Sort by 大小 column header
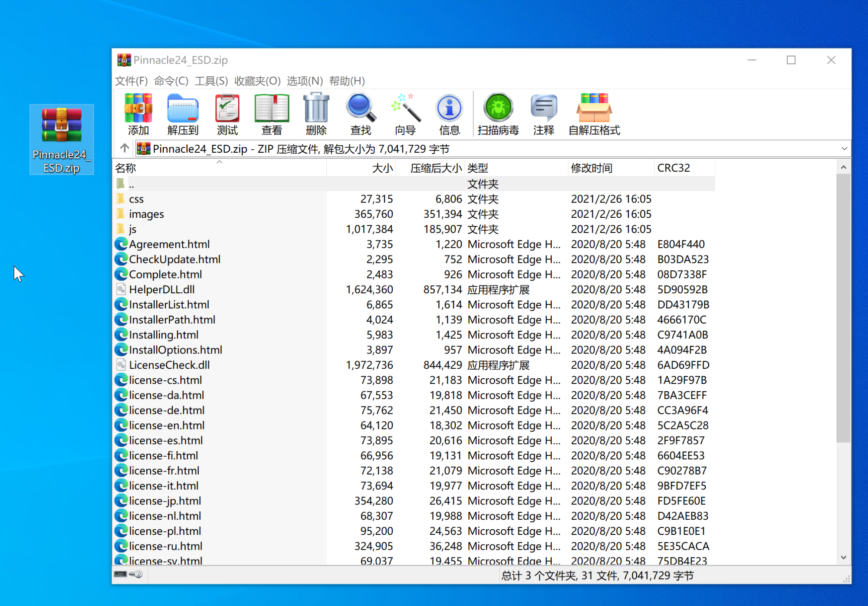The height and width of the screenshot is (606, 868). point(361,168)
